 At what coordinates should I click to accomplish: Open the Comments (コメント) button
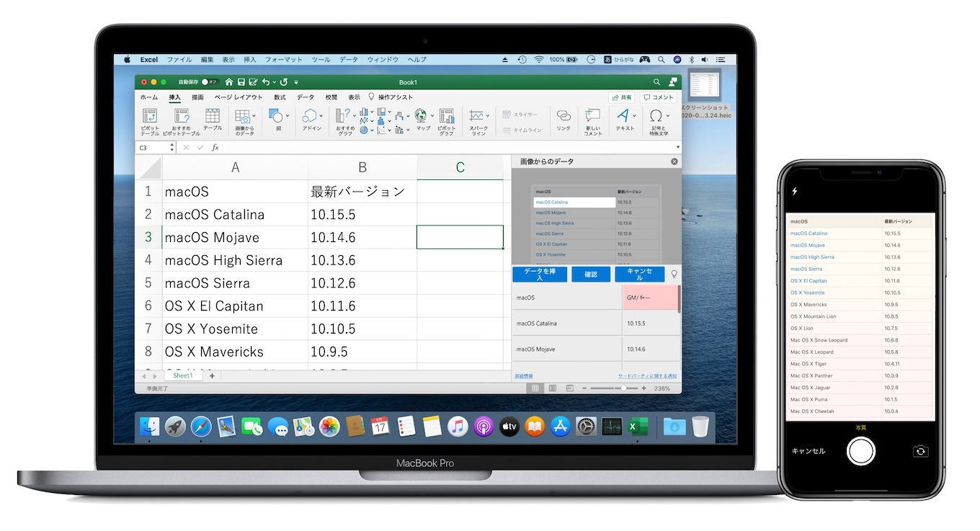pyautogui.click(x=659, y=97)
